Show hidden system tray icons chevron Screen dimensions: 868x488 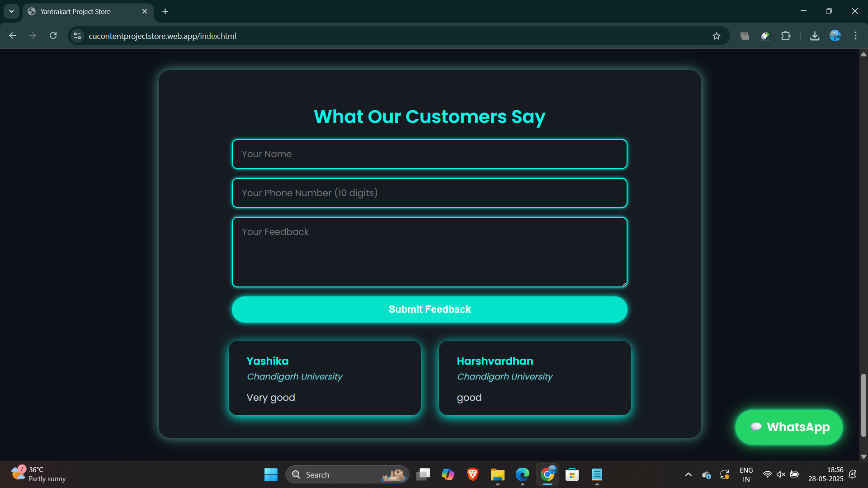(688, 474)
